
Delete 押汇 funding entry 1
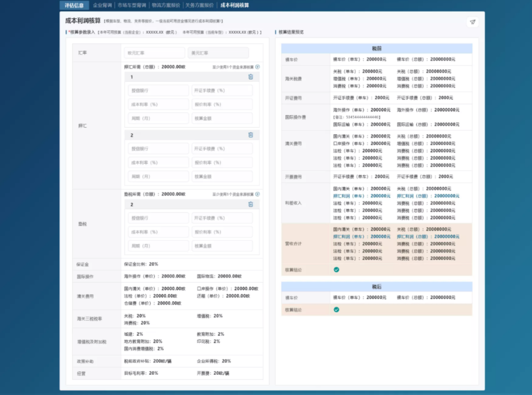(251, 77)
